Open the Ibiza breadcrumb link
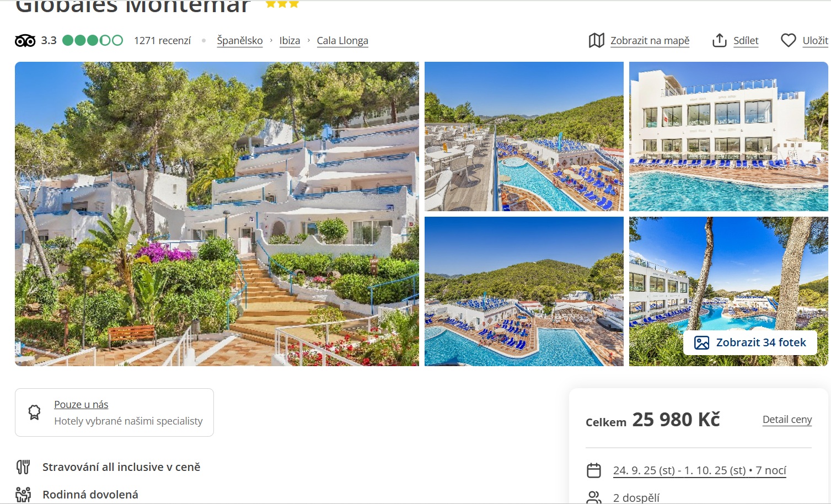Viewport: 831px width, 504px height. [x=289, y=41]
